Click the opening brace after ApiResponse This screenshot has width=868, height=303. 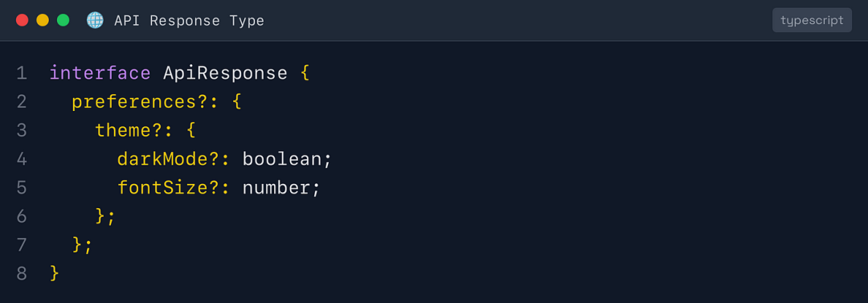point(305,73)
